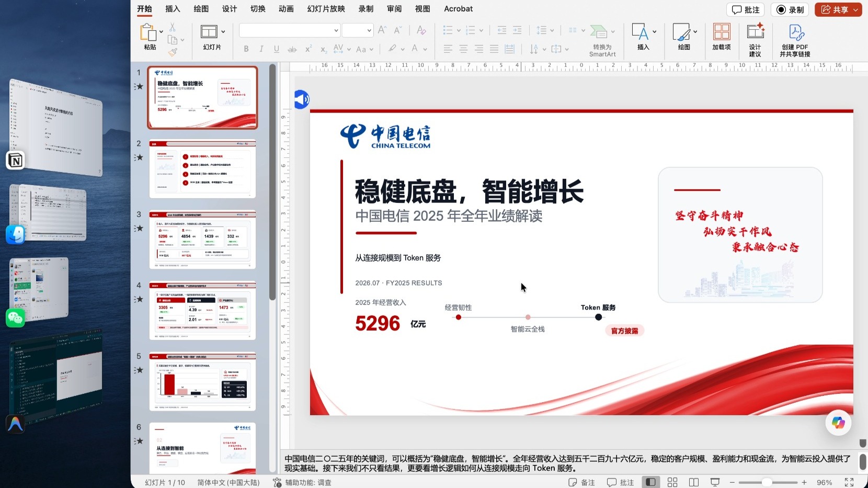Click the Paste clipboard icon

point(148,32)
